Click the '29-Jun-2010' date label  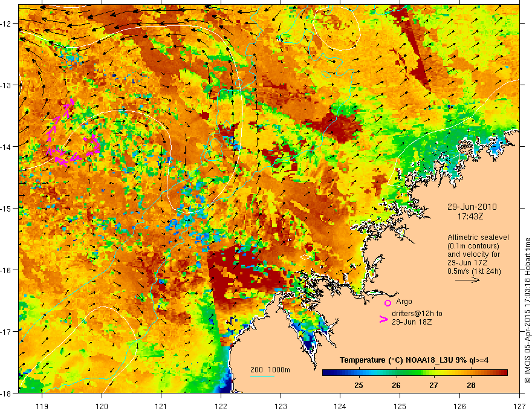click(472, 207)
